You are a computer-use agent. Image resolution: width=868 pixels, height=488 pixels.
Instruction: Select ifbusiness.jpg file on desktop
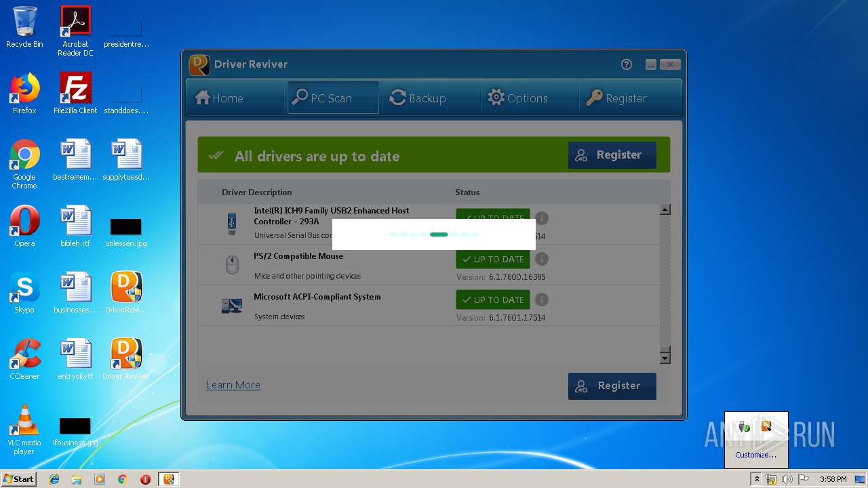click(75, 432)
